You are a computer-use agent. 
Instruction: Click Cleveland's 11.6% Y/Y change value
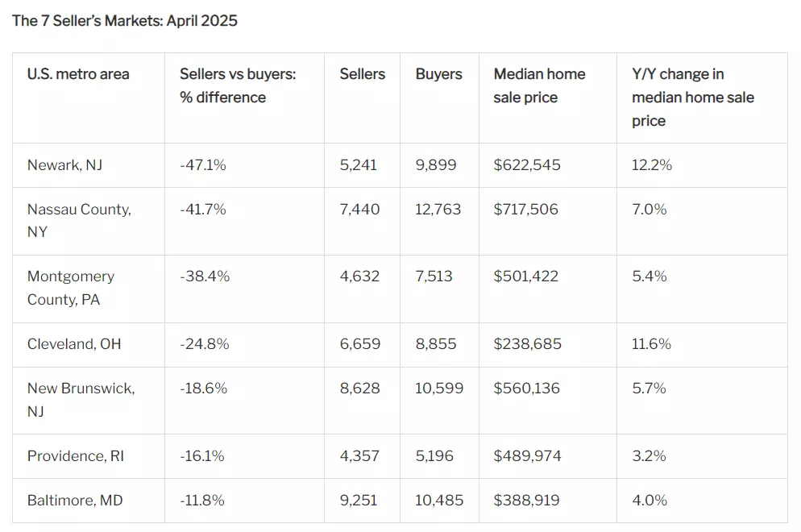pos(651,344)
